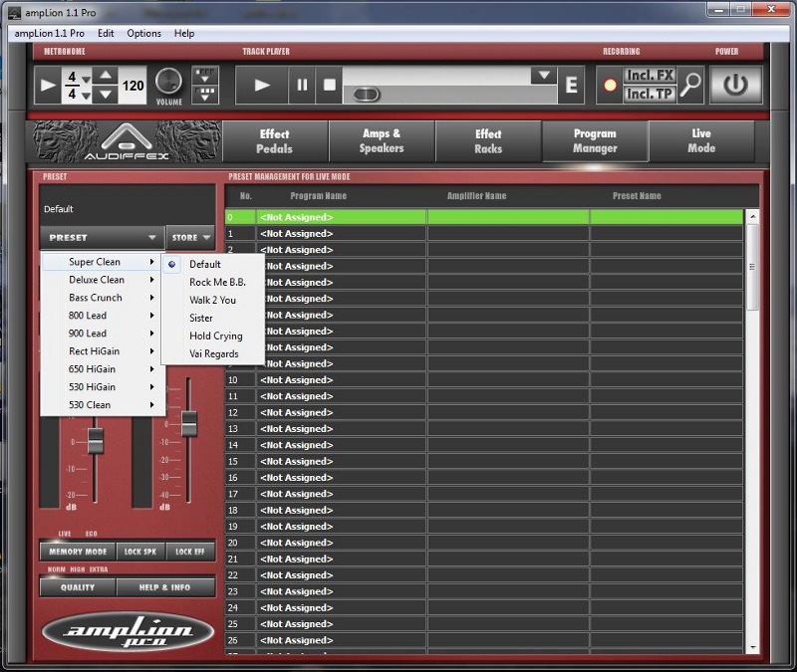The height and width of the screenshot is (672, 797).
Task: Click the E eject button
Action: click(x=571, y=85)
